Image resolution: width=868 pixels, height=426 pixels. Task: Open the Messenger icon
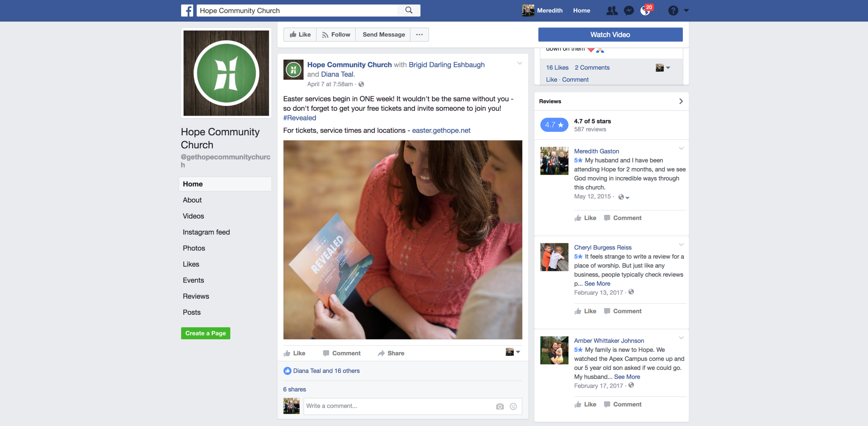coord(628,10)
